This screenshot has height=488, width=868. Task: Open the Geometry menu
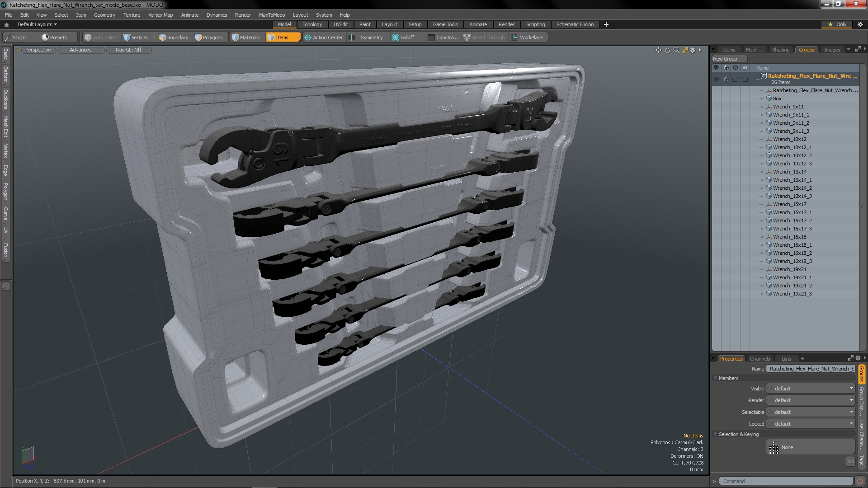click(x=104, y=15)
